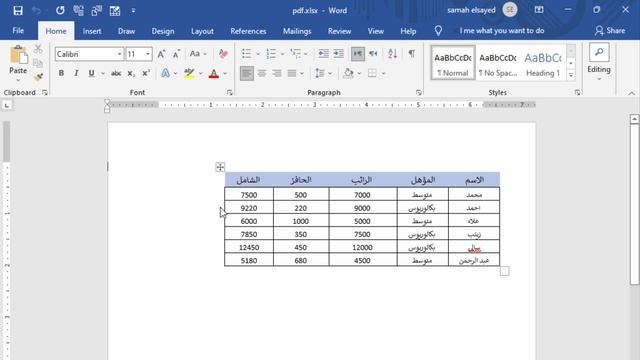The image size is (640, 360).
Task: Copy the selection to clipboard
Action: 38,63
